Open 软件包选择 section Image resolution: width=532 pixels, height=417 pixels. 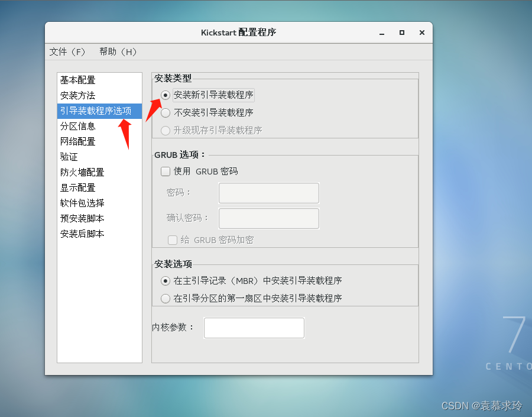(x=99, y=203)
